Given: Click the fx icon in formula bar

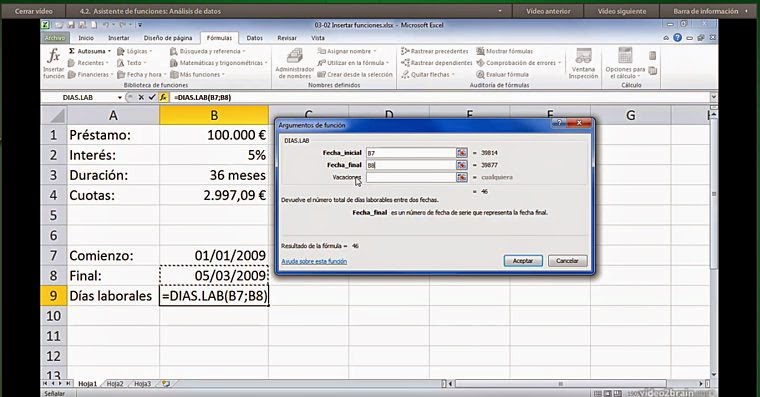Looking at the screenshot, I should [163, 97].
